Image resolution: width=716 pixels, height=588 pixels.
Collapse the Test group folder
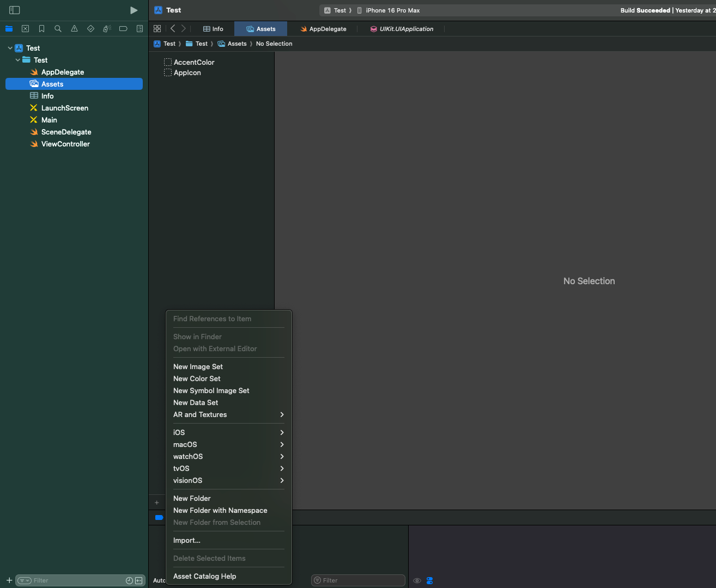(18, 60)
